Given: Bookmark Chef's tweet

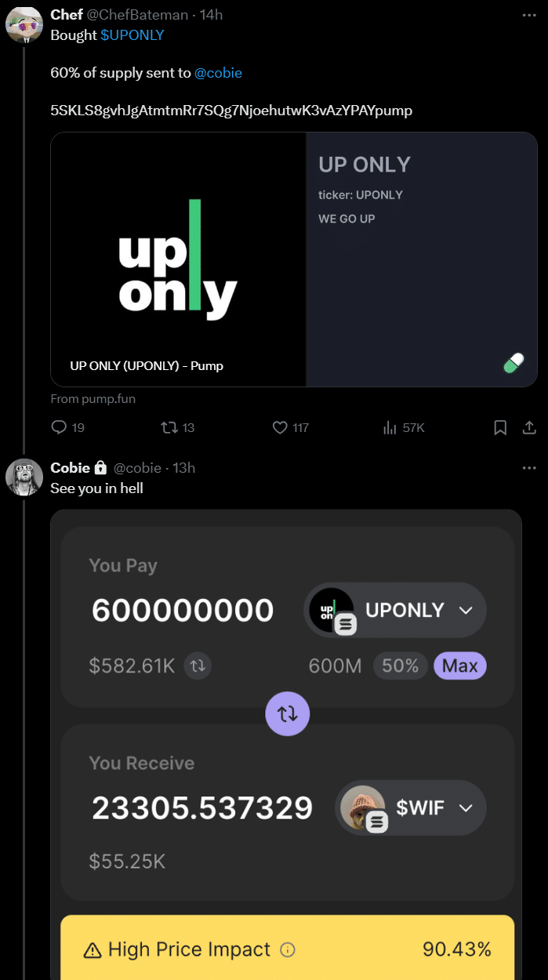Looking at the screenshot, I should (x=500, y=427).
